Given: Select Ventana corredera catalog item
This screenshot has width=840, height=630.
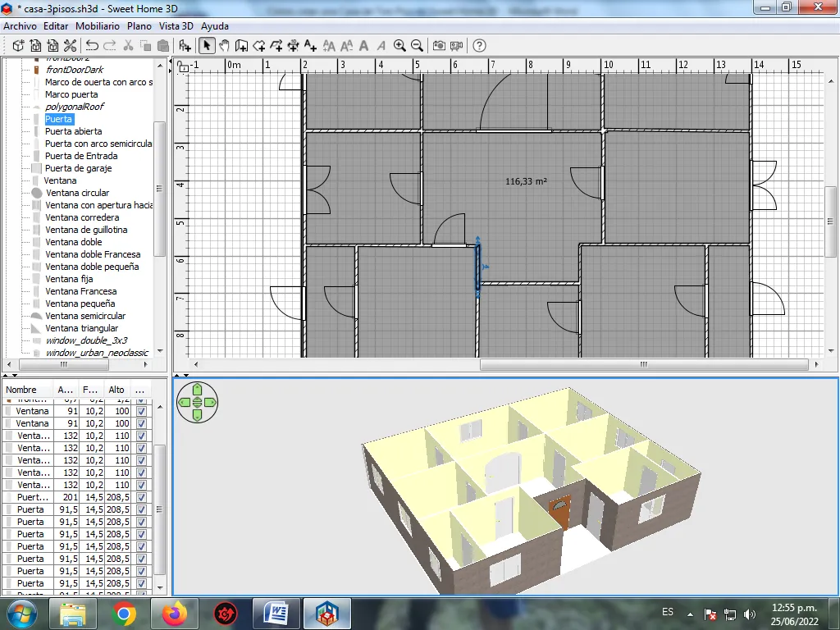Looking at the screenshot, I should click(82, 217).
